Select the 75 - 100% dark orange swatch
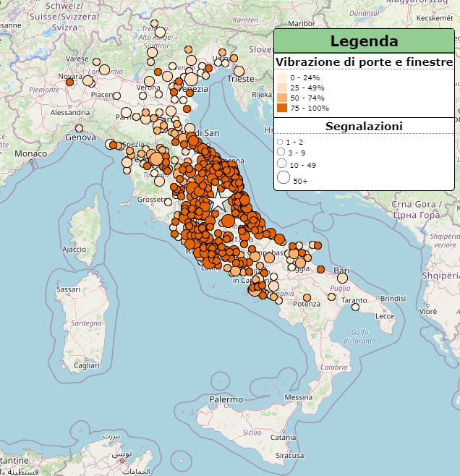 click(x=281, y=108)
